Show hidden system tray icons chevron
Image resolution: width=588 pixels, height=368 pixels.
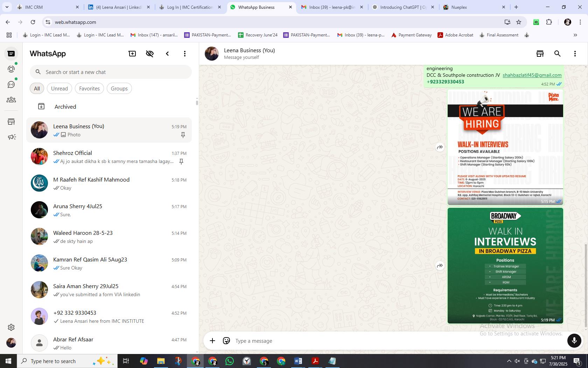509,361
